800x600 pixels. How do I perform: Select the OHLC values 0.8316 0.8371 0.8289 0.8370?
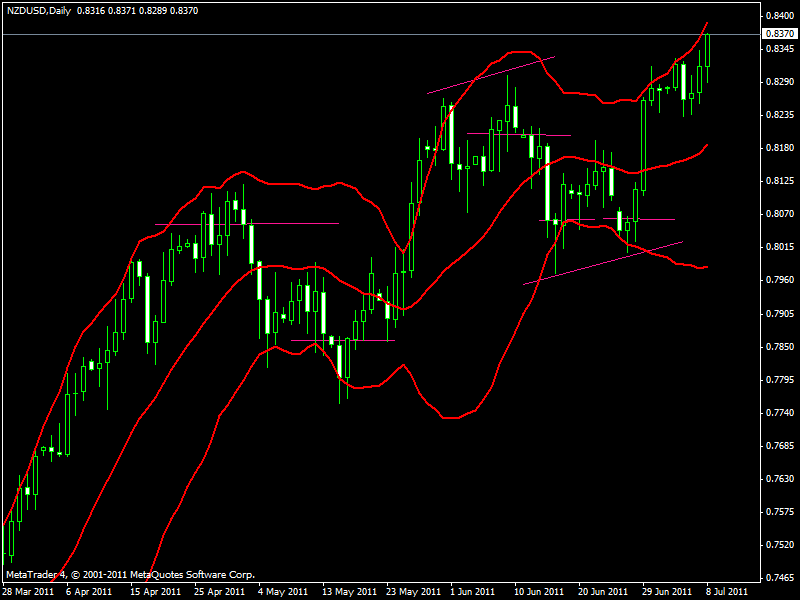tap(137, 11)
